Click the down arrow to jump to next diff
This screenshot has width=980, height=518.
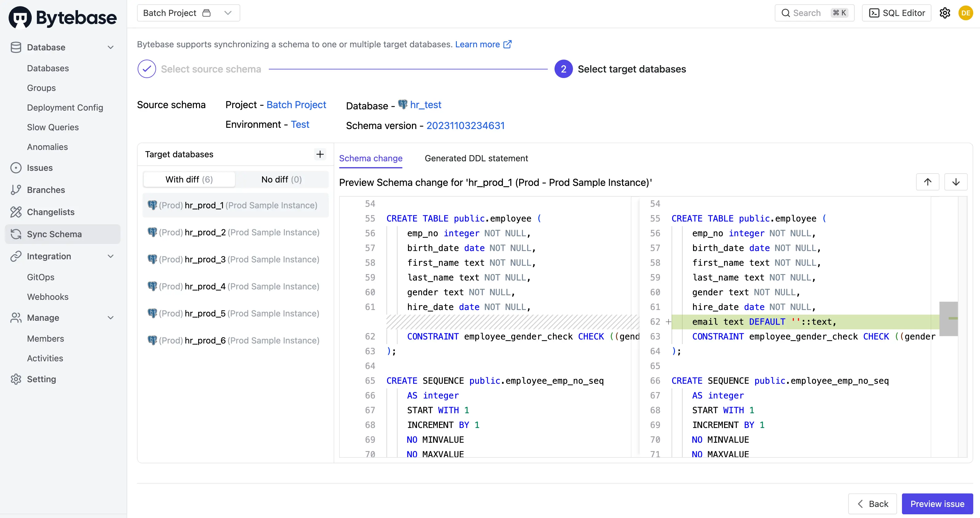point(956,182)
